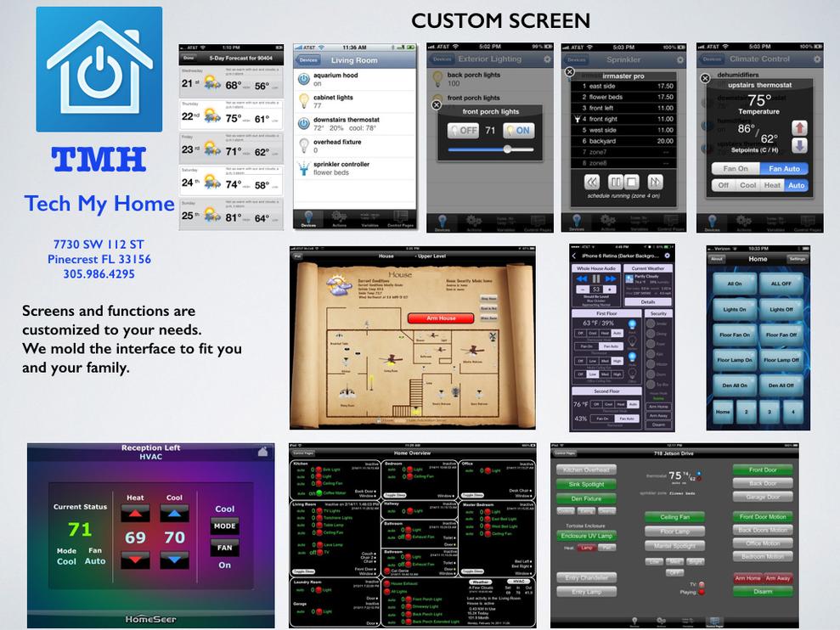This screenshot has width=840, height=630.
Task: Tap Front Door on 718 Jetson Drive
Action: (x=763, y=470)
